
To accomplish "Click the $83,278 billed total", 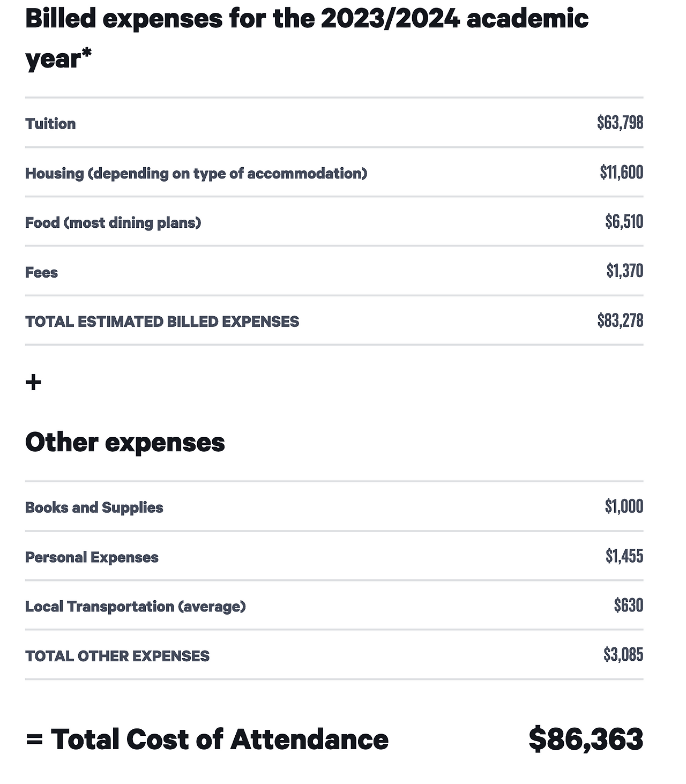I will coord(620,320).
